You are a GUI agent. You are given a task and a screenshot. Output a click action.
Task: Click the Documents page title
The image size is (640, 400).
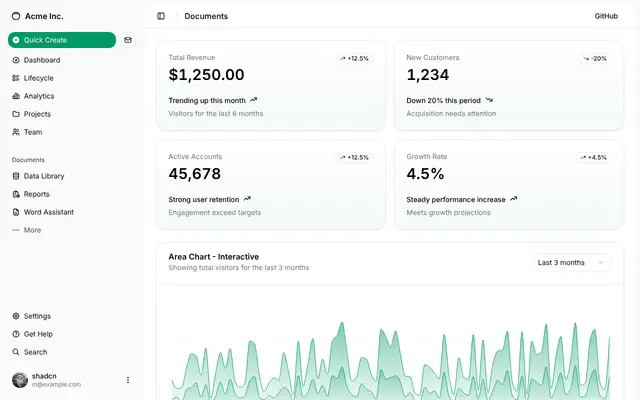206,16
